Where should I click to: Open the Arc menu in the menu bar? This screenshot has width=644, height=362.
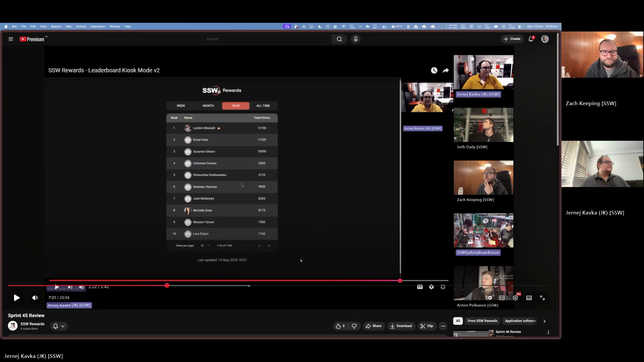14,26
